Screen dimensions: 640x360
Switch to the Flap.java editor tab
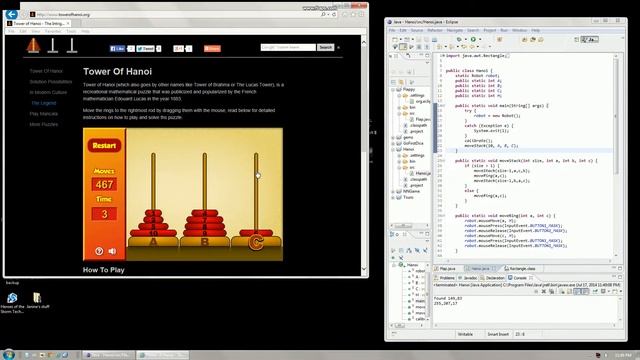click(x=447, y=269)
